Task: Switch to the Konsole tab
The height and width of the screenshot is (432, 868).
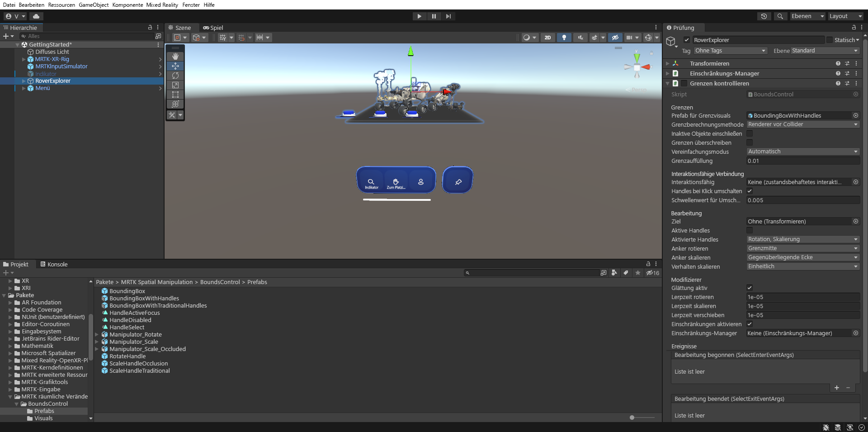Action: 57,264
